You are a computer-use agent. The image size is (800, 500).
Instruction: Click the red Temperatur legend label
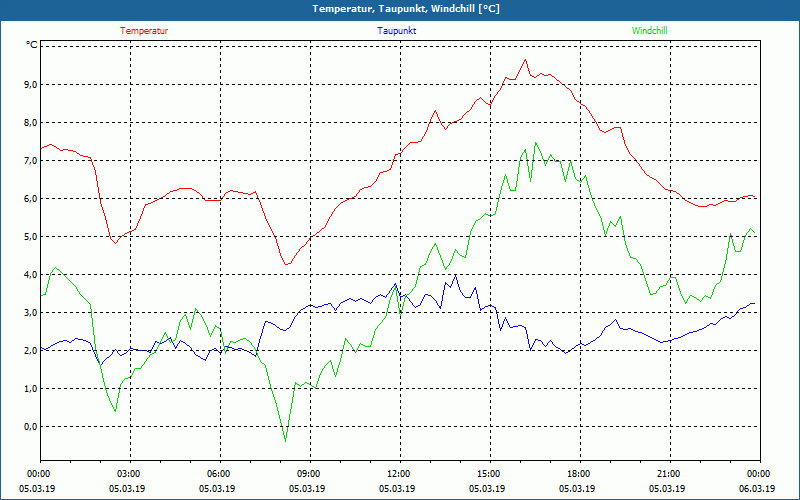144,31
